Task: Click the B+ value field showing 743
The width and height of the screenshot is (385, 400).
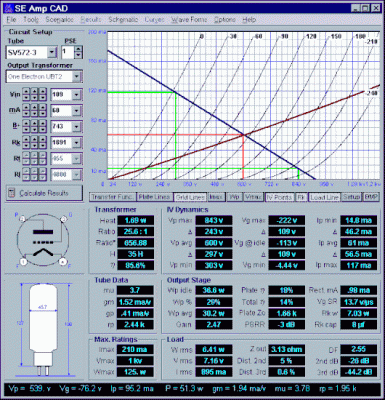Action: [x=61, y=126]
